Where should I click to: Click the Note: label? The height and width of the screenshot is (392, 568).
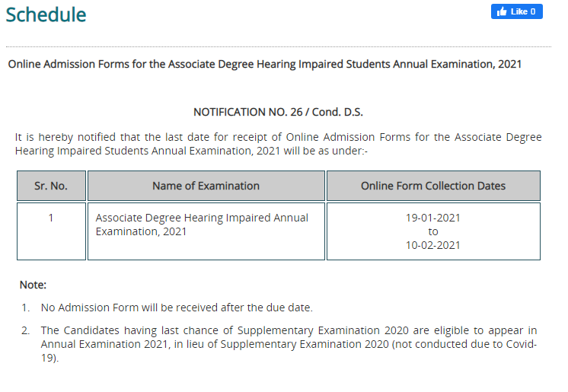pos(33,285)
